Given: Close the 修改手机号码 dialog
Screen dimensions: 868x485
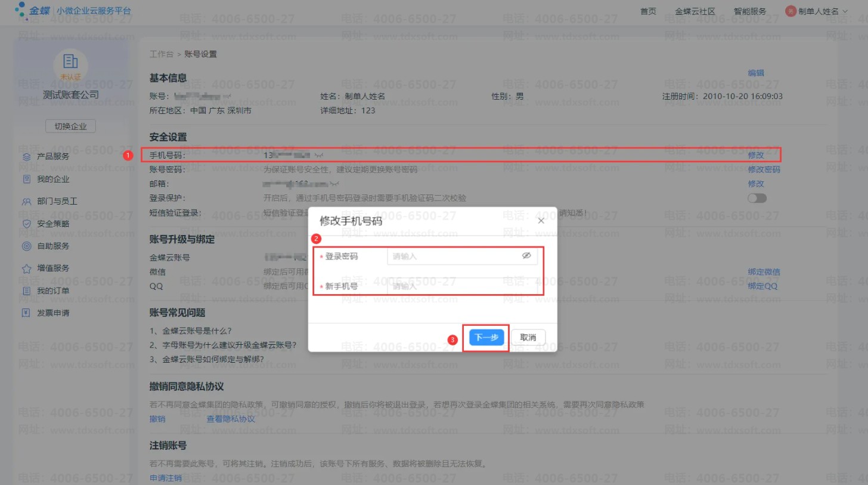Looking at the screenshot, I should click(x=541, y=221).
